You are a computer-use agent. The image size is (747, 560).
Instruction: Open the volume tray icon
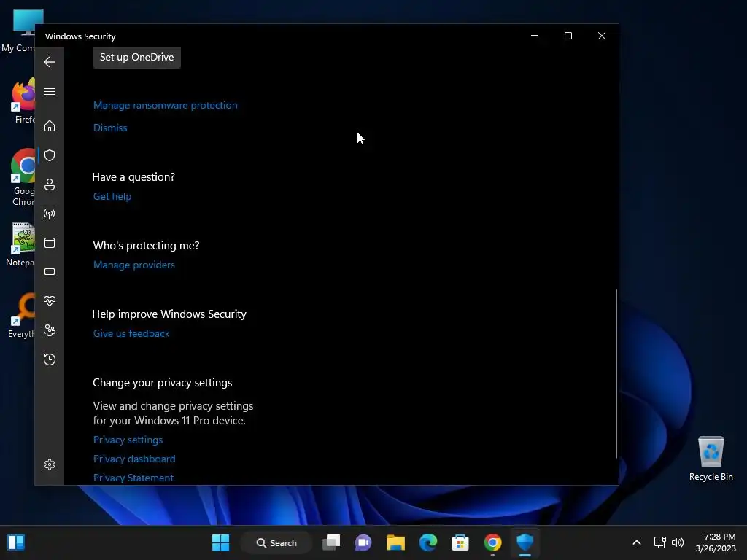coord(678,542)
